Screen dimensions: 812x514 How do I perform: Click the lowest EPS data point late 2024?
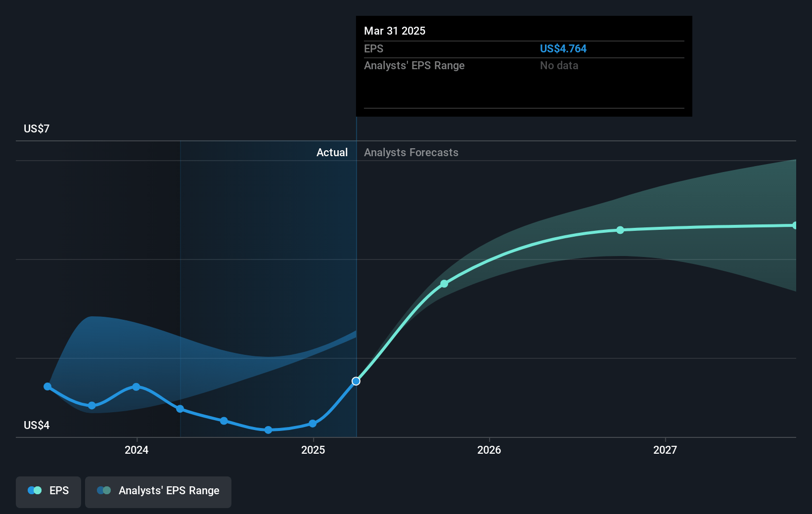point(268,430)
